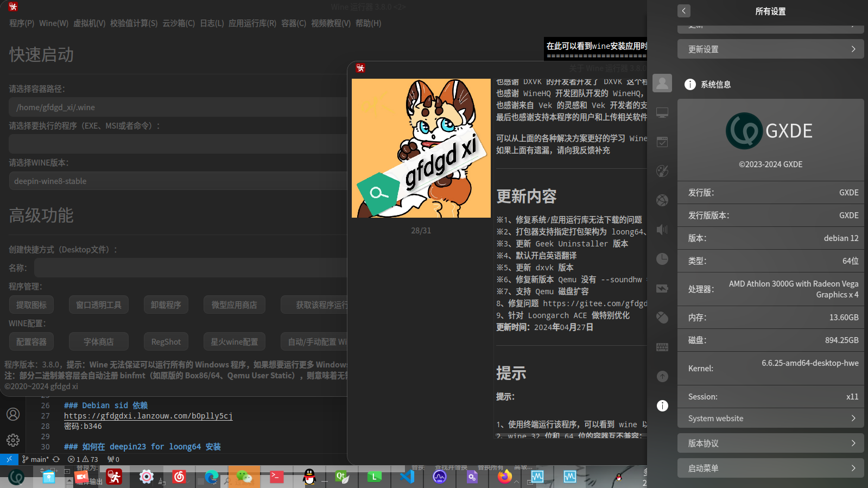Viewport: 868px width, 488px height.
Task: Open errors and warnings status item
Action: point(83,459)
